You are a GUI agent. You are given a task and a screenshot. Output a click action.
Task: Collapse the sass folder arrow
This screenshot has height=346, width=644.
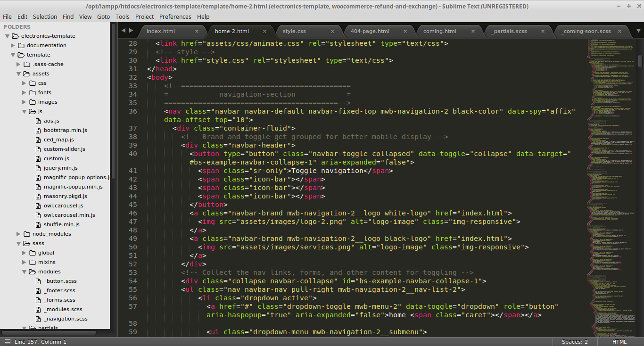[18, 243]
